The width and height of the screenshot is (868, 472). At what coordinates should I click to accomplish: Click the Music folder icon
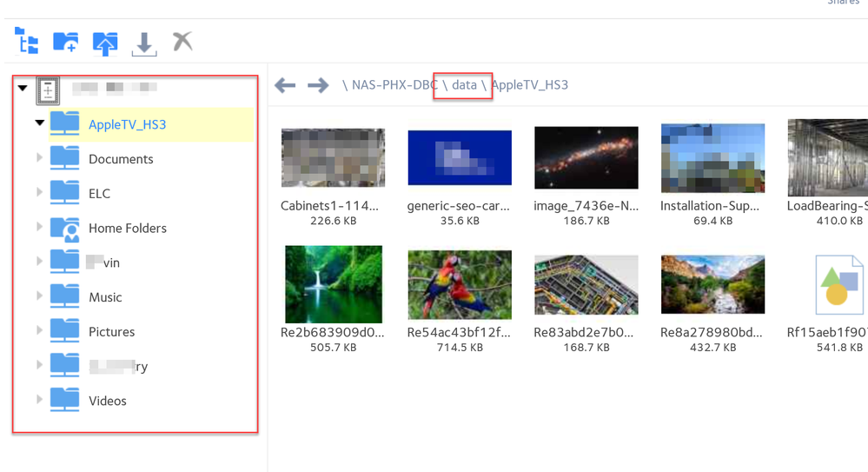click(x=65, y=296)
